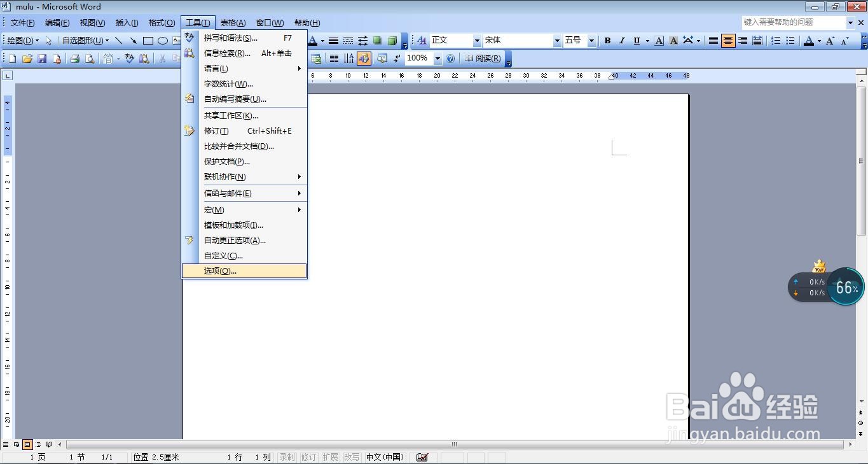This screenshot has width=868, height=464.
Task: Save the document with floppy icon
Action: coord(42,59)
